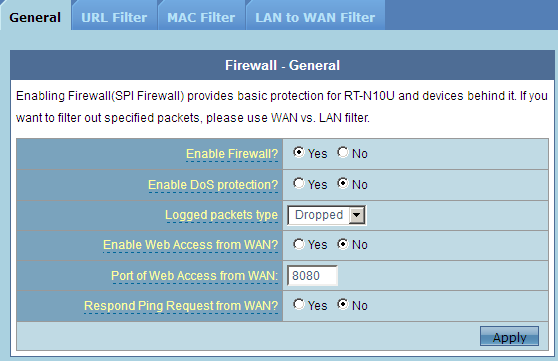This screenshot has width=558, height=361.
Task: Allow Web Access from WAN with Yes
Action: [299, 244]
